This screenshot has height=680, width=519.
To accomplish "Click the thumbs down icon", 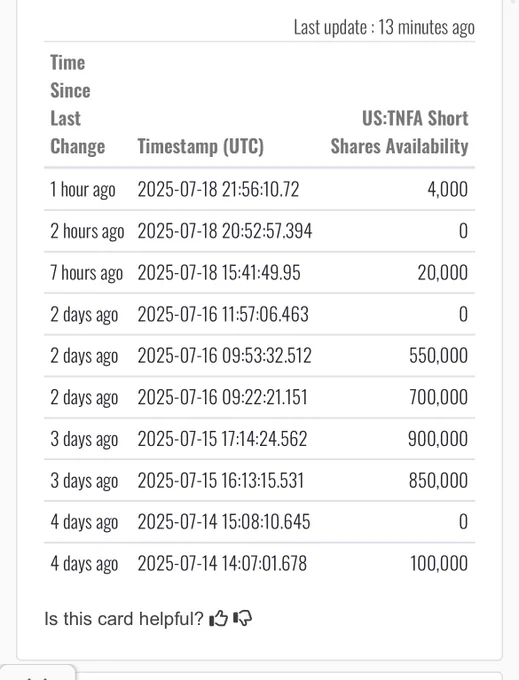I will tap(242, 618).
